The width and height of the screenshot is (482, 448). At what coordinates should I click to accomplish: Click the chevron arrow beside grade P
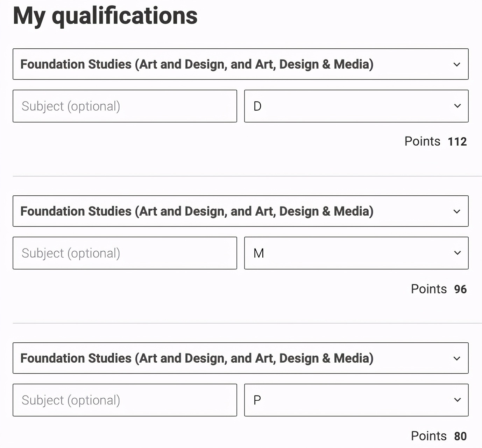457,400
